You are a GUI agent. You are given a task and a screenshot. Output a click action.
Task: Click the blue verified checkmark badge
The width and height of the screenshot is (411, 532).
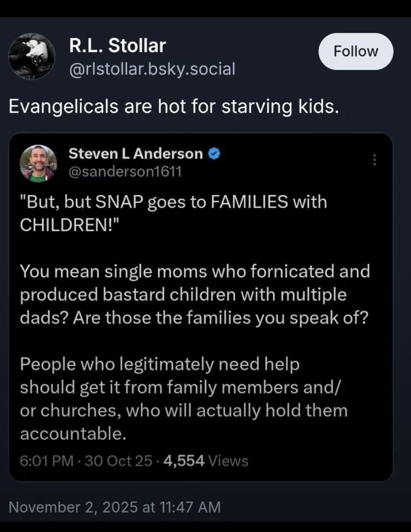coord(214,154)
